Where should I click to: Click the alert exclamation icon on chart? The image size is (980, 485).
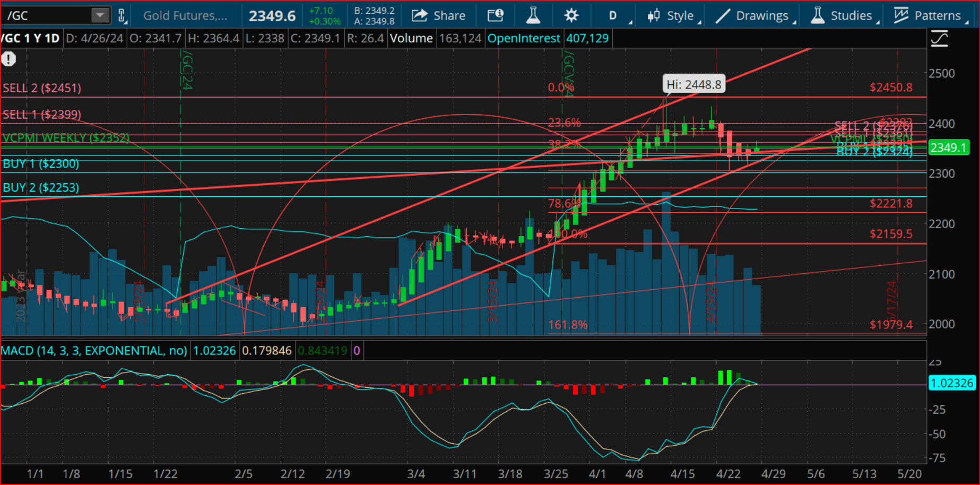pyautogui.click(x=8, y=59)
